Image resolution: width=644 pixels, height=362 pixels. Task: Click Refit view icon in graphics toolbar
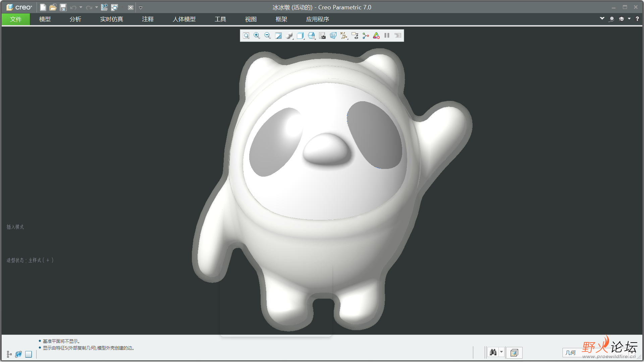click(x=246, y=36)
